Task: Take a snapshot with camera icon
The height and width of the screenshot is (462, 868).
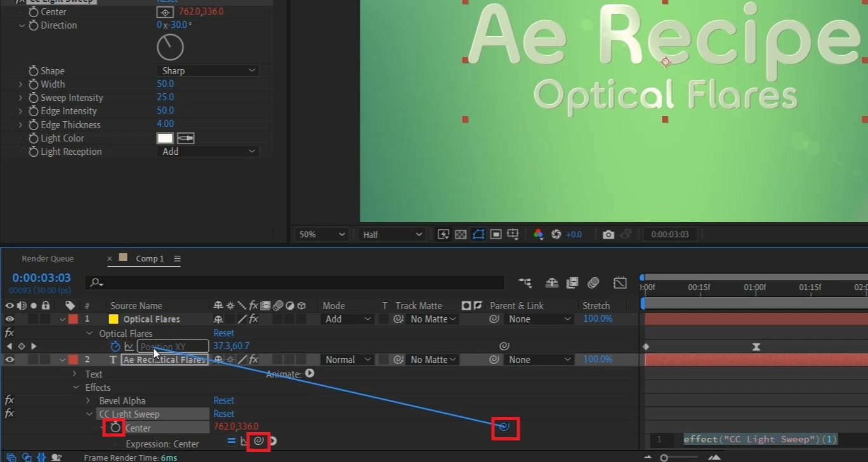Action: pos(608,234)
